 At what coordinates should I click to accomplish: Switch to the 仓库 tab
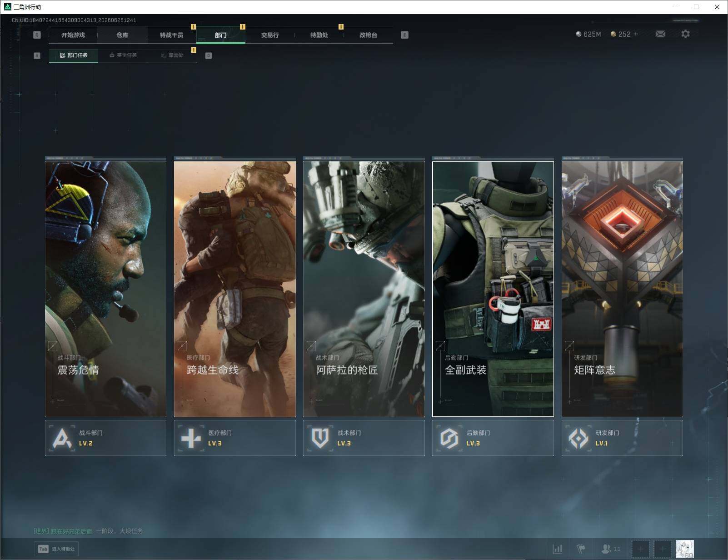pos(122,35)
